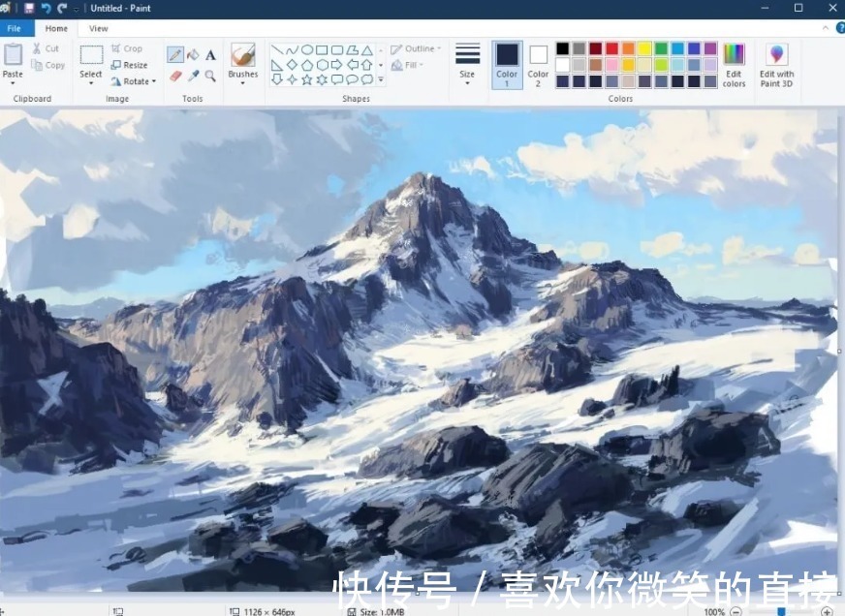Expand the Size selector
The height and width of the screenshot is (616, 845).
click(466, 65)
